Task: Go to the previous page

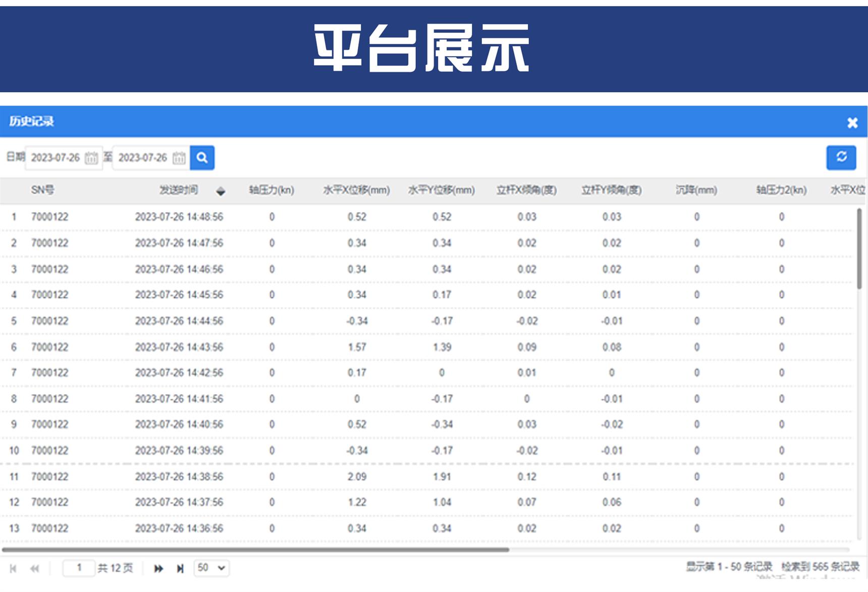Action: coord(34,569)
